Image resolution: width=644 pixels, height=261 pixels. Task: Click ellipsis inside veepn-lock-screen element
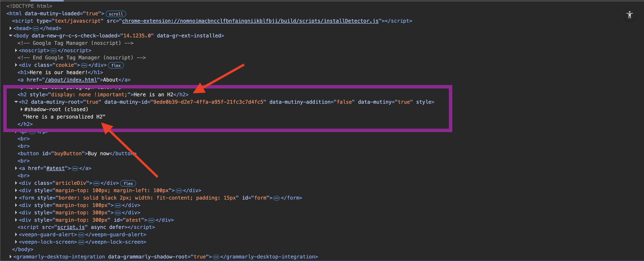point(81,242)
